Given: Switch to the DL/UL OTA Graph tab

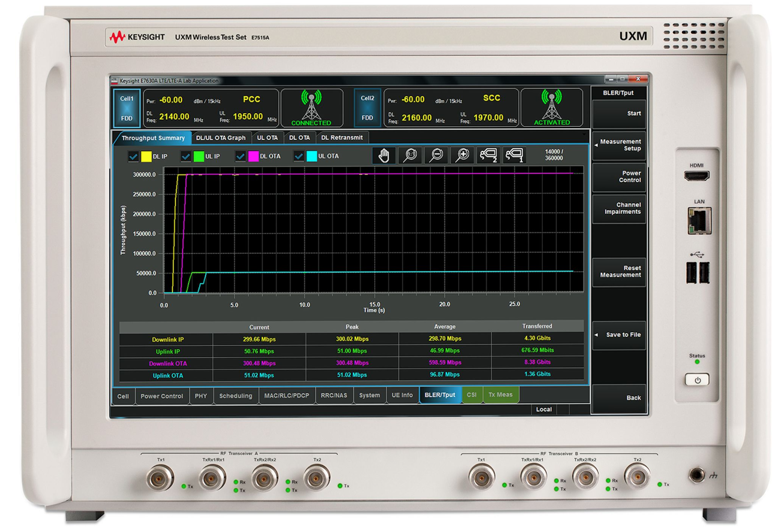Looking at the screenshot, I should tap(220, 137).
